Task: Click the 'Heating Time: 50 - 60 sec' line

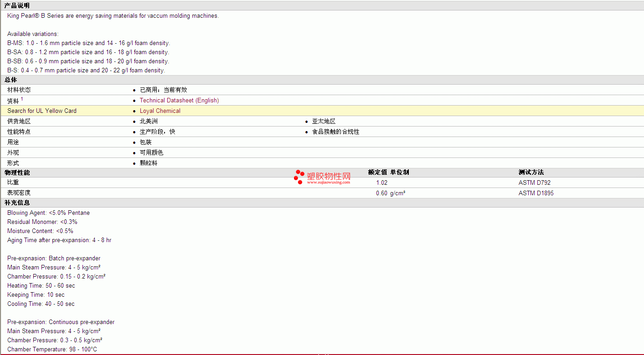Action: (41, 285)
